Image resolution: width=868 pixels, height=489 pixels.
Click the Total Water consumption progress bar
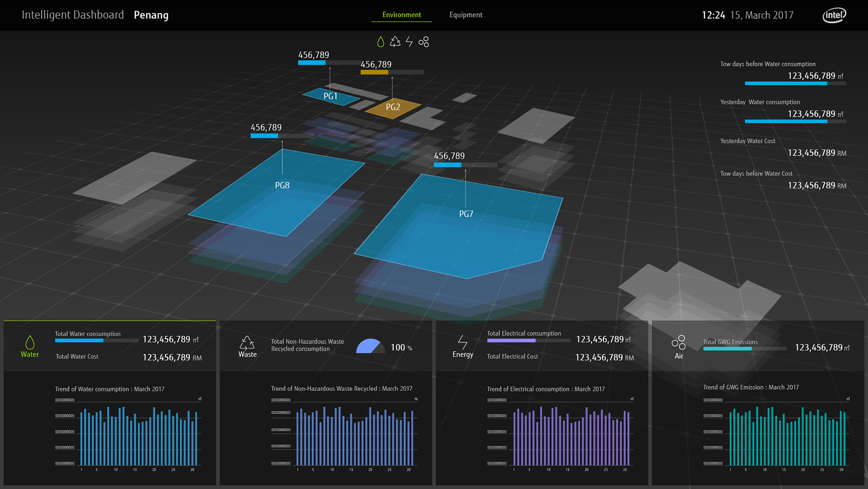click(96, 340)
